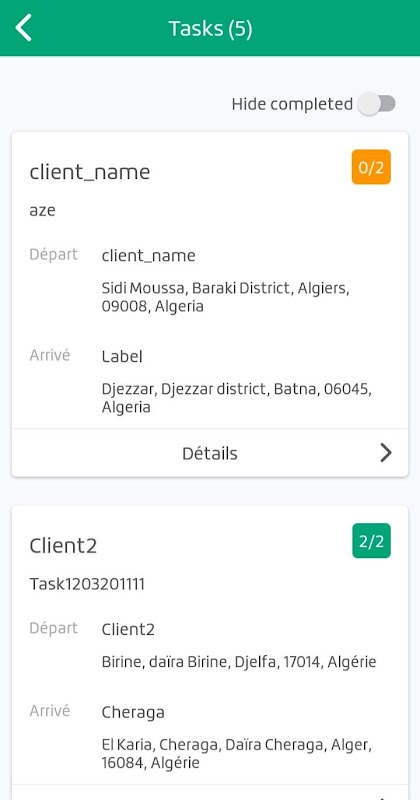
Task: Select the Cheraga arrival point name
Action: 133,712
